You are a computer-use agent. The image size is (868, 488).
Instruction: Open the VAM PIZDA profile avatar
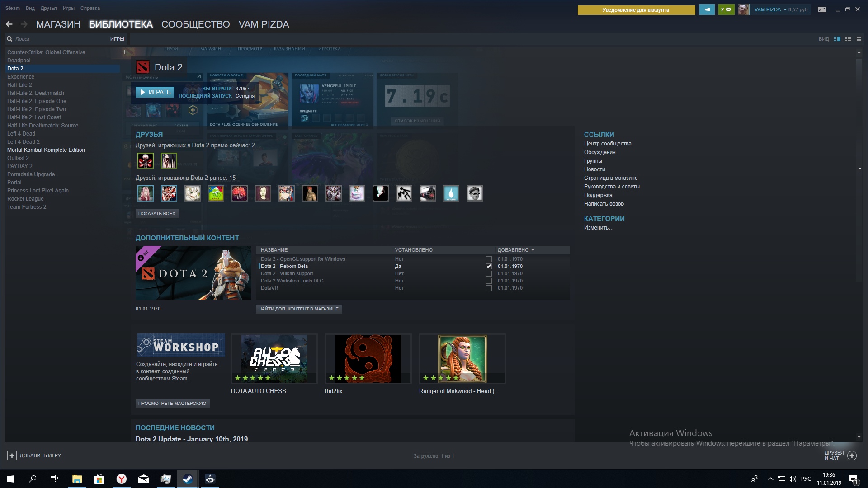[x=744, y=9]
